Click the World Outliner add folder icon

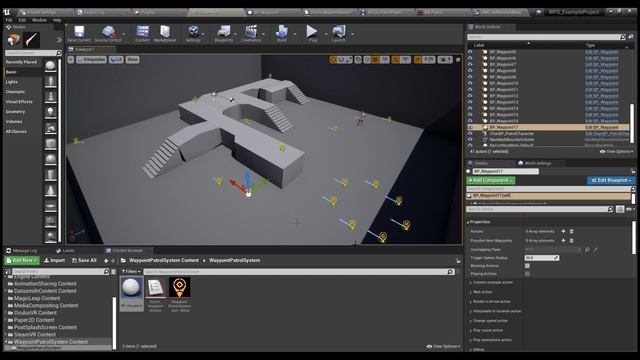click(x=631, y=37)
